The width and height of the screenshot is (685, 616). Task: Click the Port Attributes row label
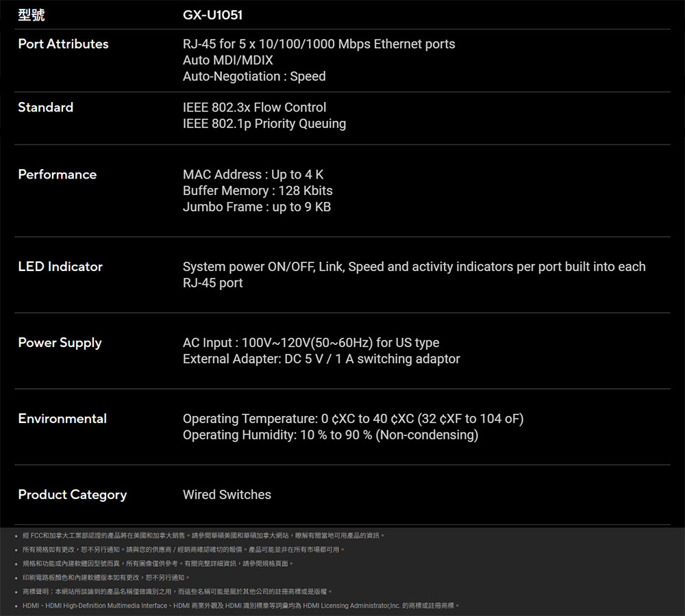(x=63, y=44)
